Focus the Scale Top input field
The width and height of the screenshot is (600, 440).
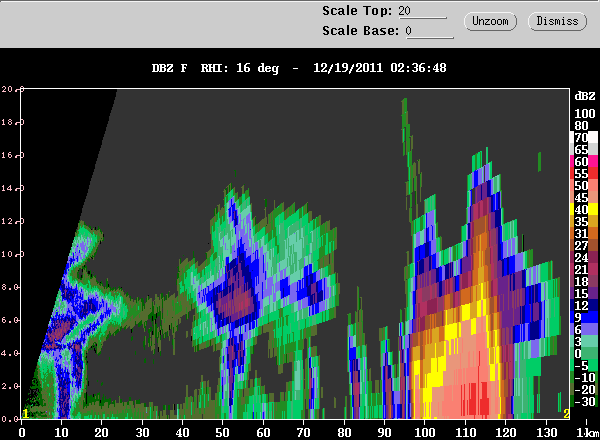[422, 11]
